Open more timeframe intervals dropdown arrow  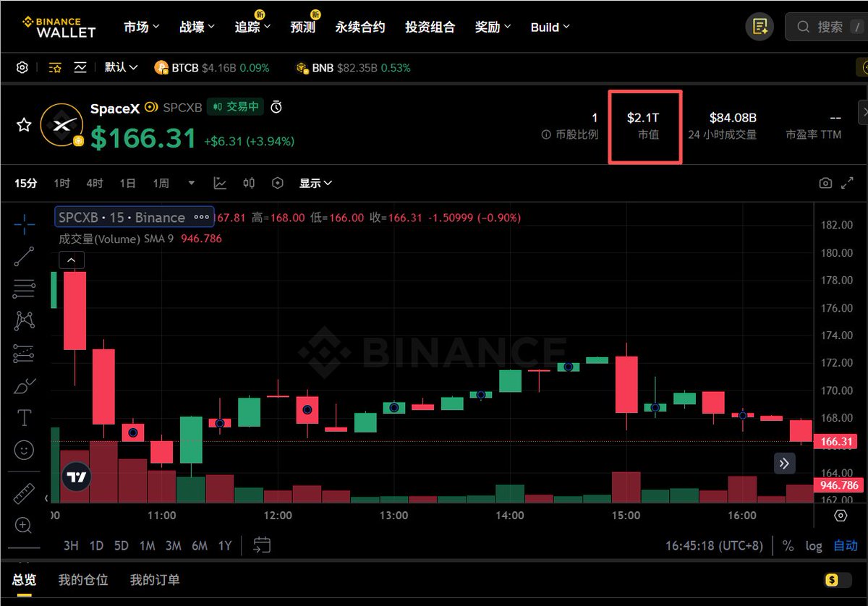[x=192, y=184]
